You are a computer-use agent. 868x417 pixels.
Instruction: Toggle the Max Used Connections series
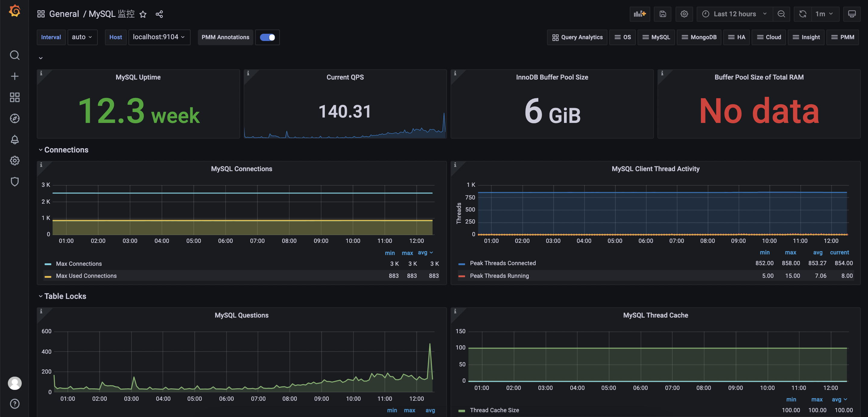coord(86,276)
